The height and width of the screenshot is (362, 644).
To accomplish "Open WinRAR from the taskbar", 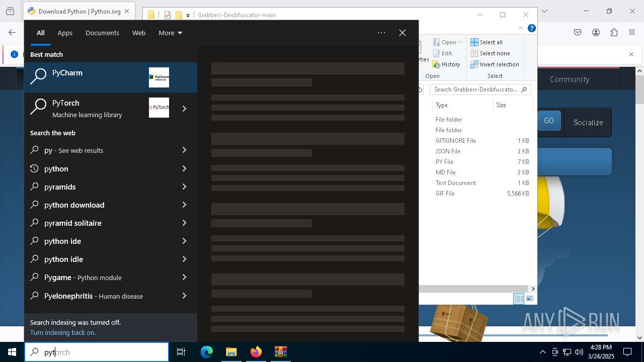I will tap(280, 352).
